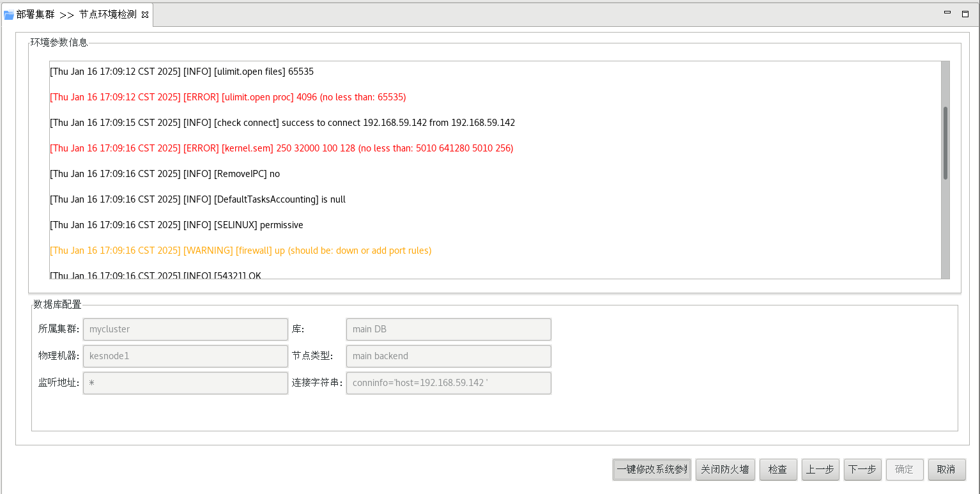Click the 关闭防火墙 button
Screen dimensions: 980x494
[x=725, y=469]
